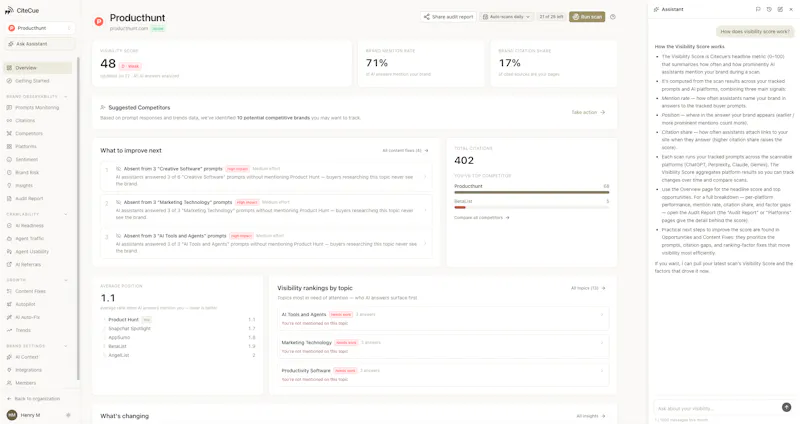
Task: Click the Snapchat Spotlight position row
Action: tap(179, 329)
